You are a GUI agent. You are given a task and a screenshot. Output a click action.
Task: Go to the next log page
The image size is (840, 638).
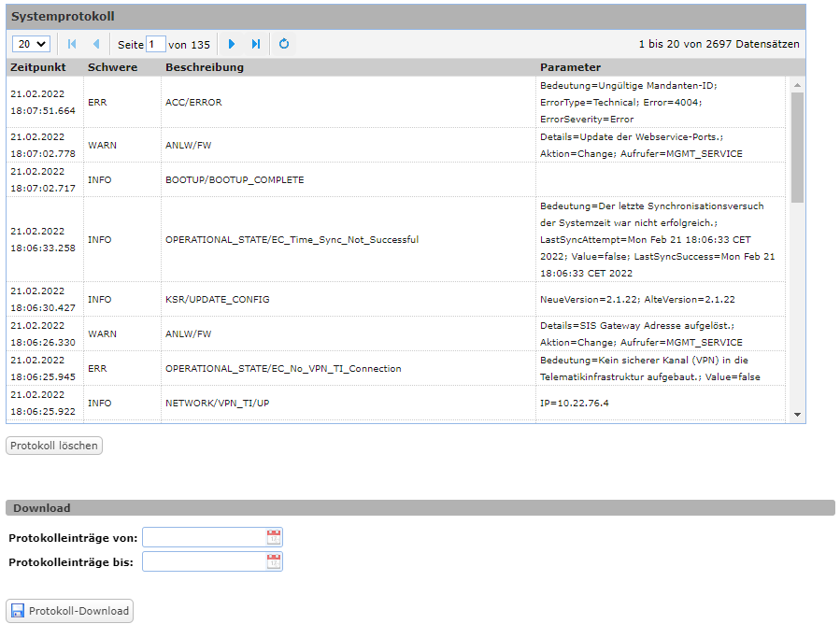[x=232, y=44]
